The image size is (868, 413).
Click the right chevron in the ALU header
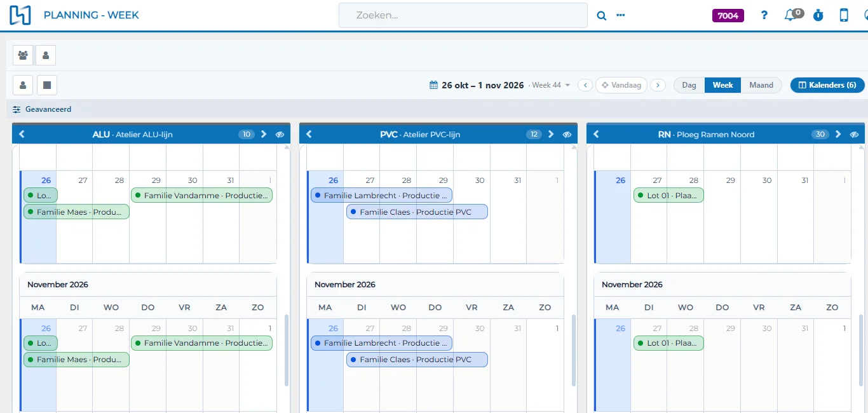[264, 134]
